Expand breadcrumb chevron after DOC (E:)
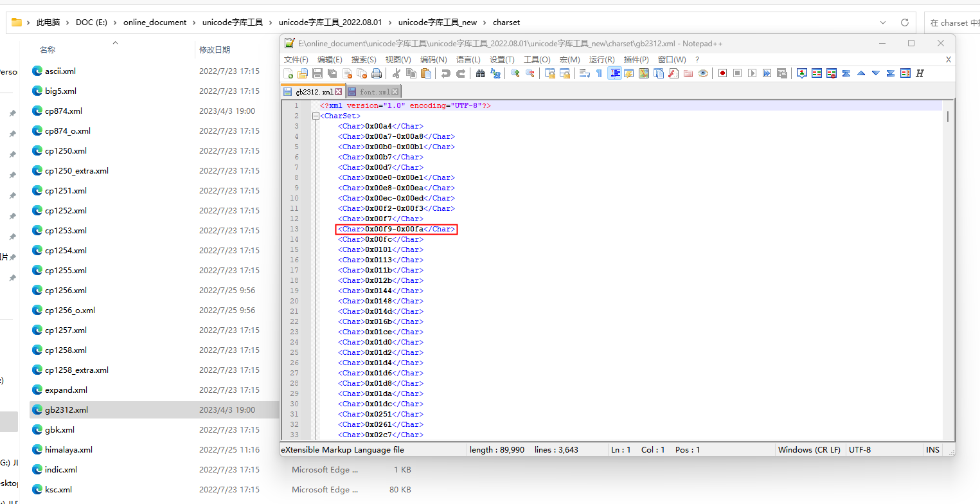980x504 pixels. [115, 22]
